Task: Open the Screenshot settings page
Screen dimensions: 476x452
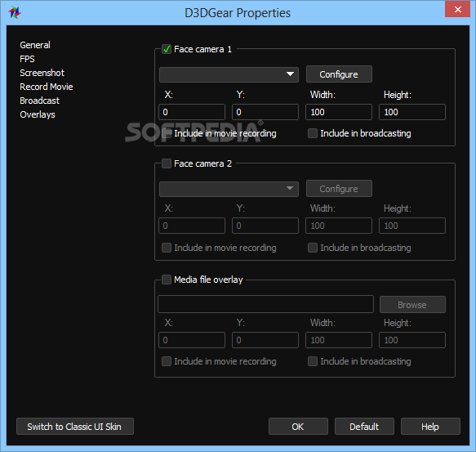Action: [42, 73]
